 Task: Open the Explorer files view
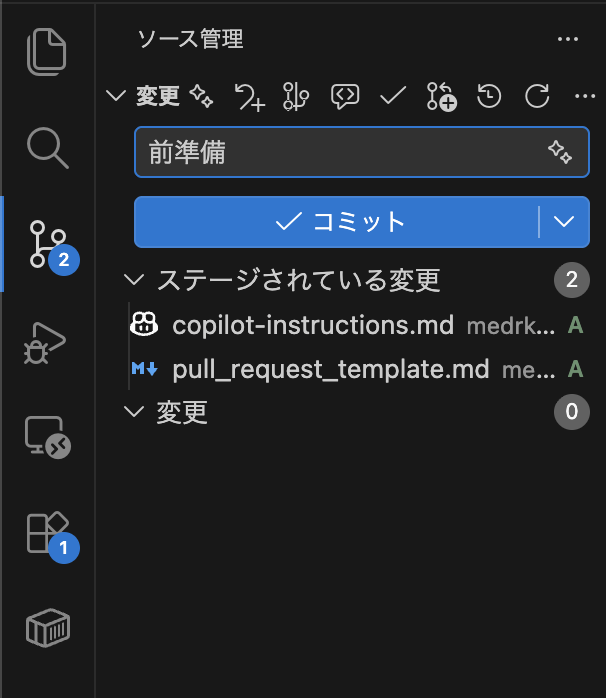(x=47, y=52)
